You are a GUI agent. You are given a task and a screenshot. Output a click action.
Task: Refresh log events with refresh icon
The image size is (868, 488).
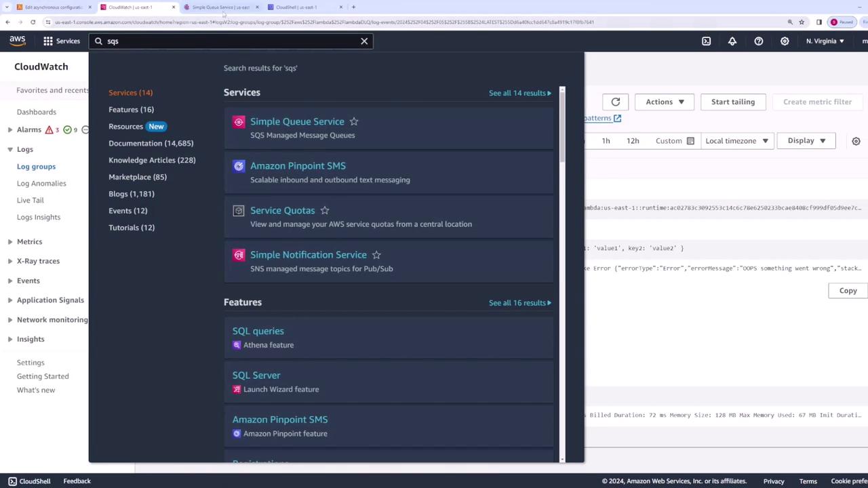click(616, 102)
